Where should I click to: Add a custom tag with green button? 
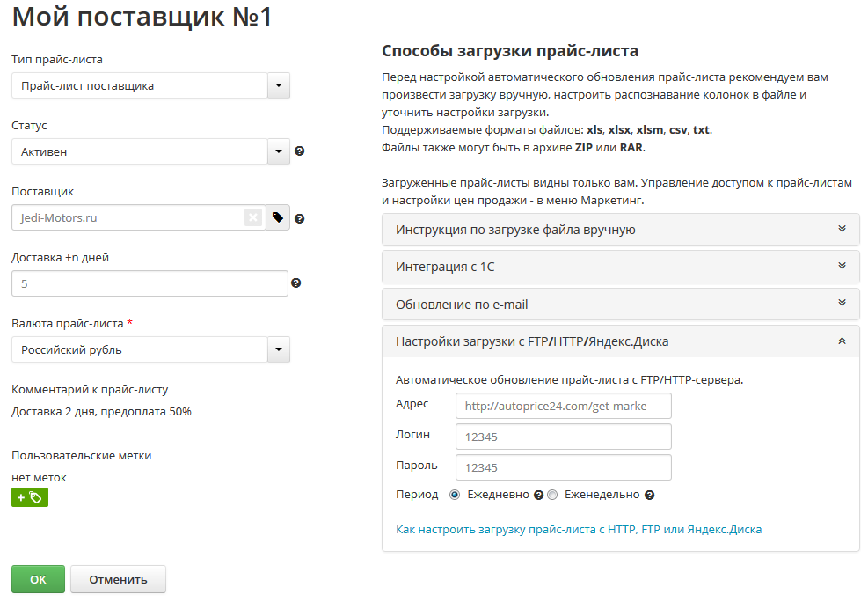tap(30, 497)
